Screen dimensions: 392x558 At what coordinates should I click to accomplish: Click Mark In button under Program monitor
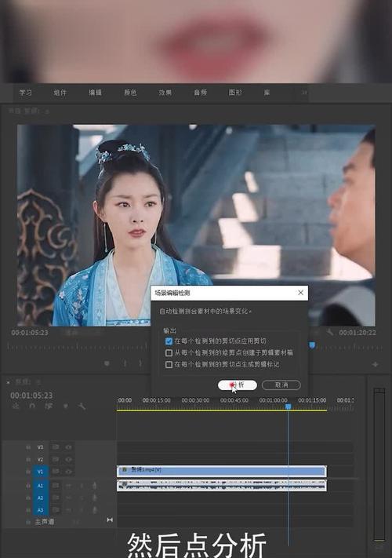(125, 363)
